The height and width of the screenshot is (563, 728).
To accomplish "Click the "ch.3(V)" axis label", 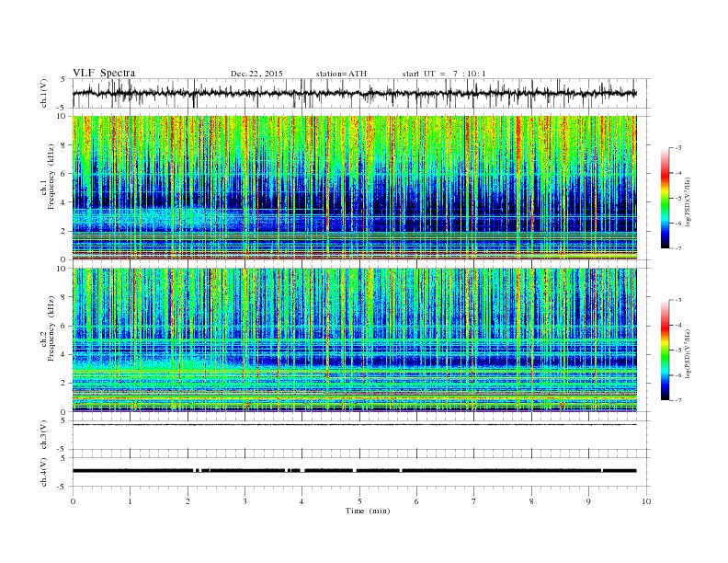I will tap(44, 435).
